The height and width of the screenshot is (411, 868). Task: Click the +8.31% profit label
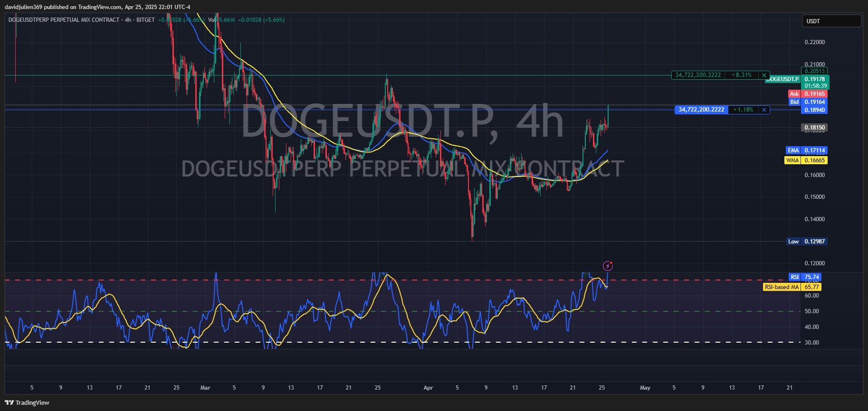pyautogui.click(x=742, y=75)
